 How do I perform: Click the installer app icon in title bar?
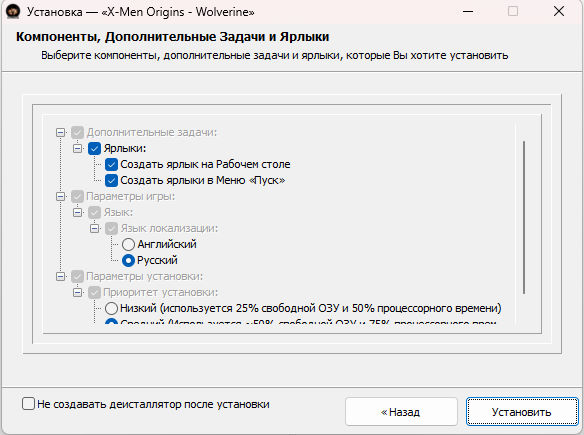13,11
